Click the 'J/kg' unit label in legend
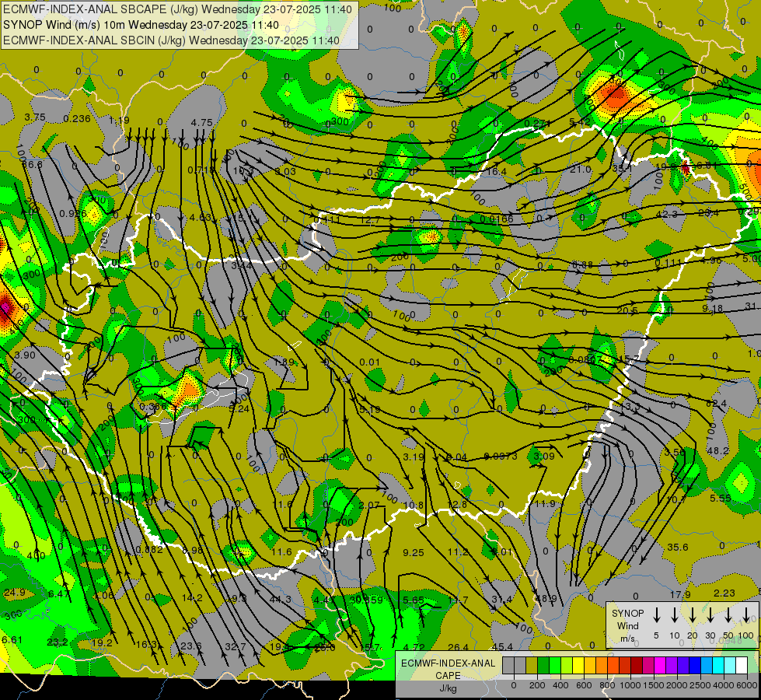 coord(448,688)
